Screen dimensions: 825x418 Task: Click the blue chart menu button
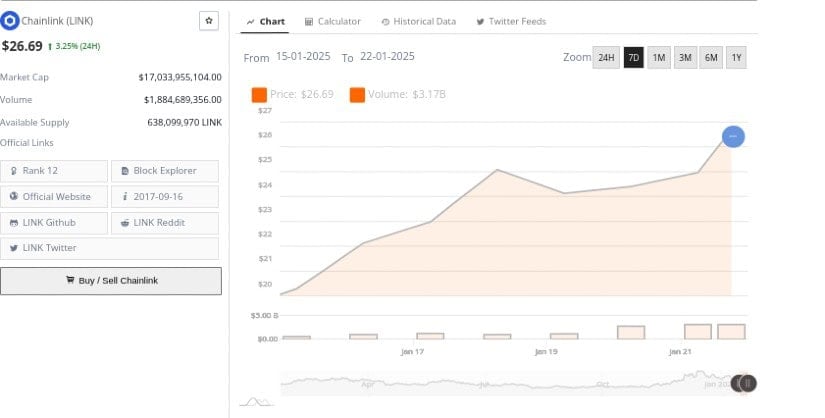pos(732,136)
